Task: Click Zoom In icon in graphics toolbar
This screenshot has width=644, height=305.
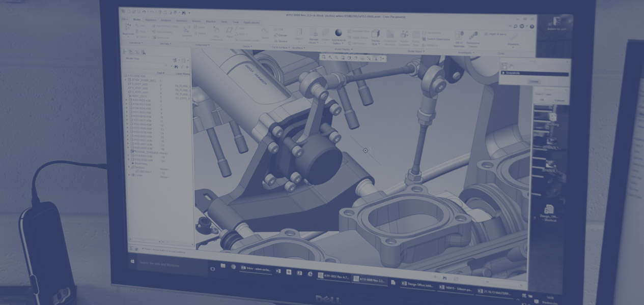Action: tap(330, 58)
